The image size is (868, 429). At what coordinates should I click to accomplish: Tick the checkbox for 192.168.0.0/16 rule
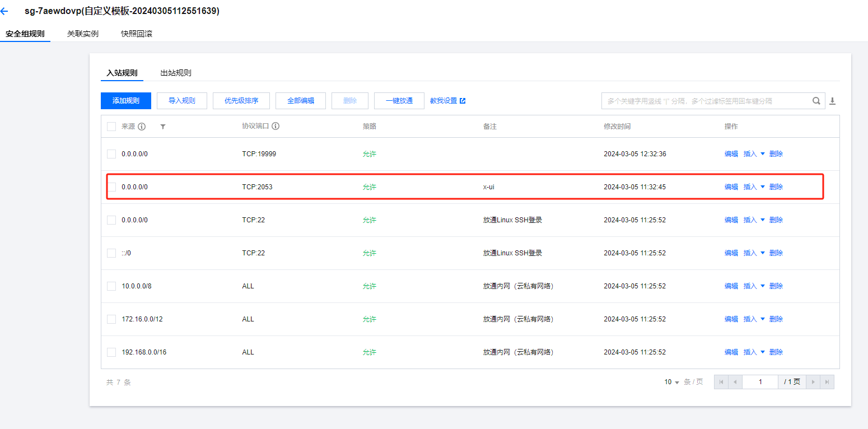point(111,352)
